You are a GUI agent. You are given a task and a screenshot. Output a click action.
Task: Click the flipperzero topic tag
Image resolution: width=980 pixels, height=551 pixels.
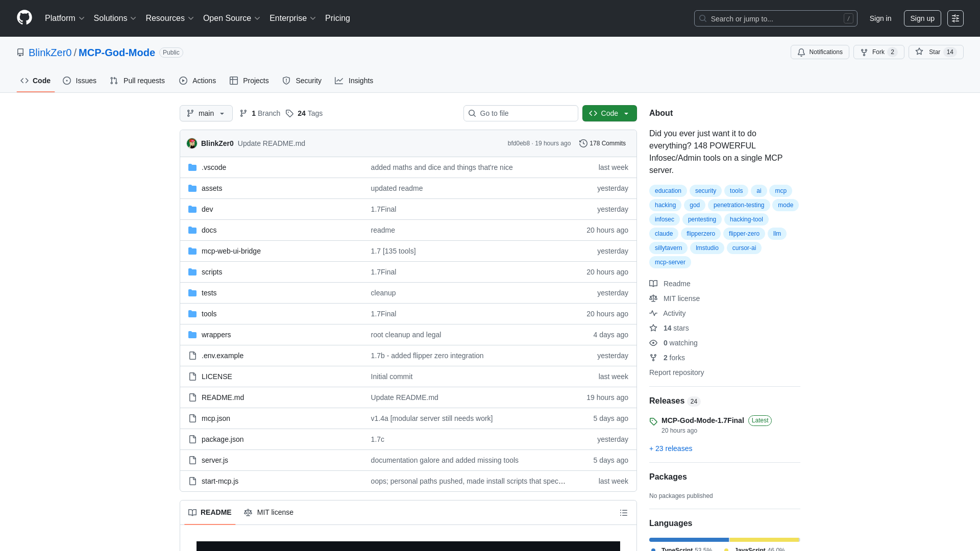pyautogui.click(x=700, y=234)
